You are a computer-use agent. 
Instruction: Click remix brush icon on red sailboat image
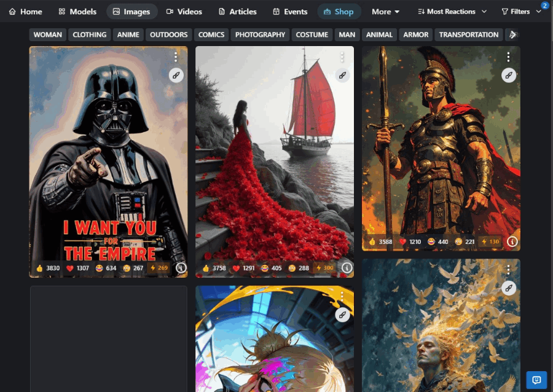342,75
